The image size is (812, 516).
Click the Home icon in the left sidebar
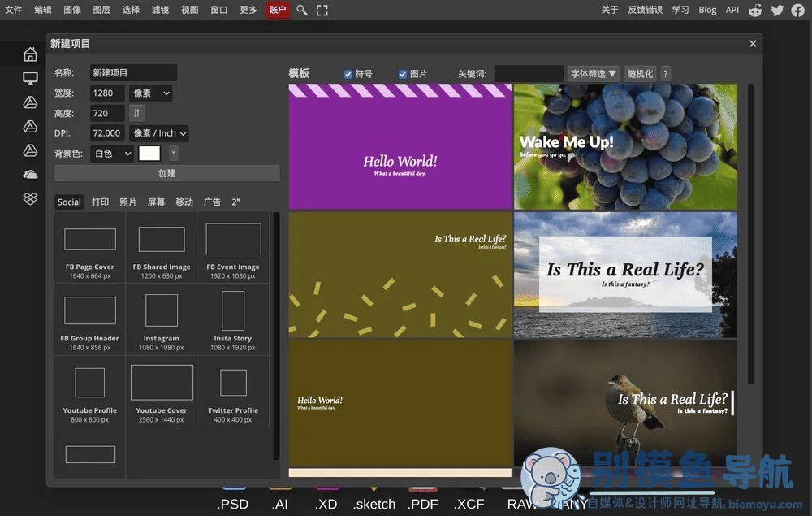click(30, 54)
